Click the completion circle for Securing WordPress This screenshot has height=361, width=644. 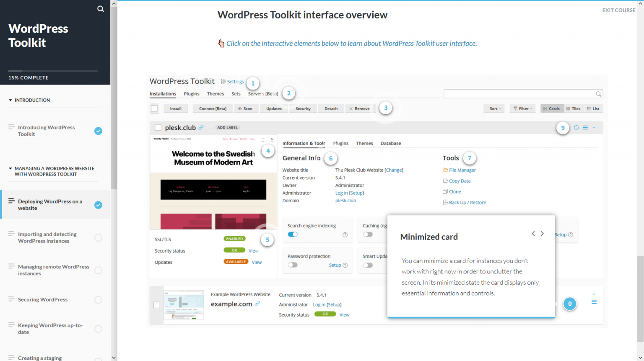click(x=98, y=300)
